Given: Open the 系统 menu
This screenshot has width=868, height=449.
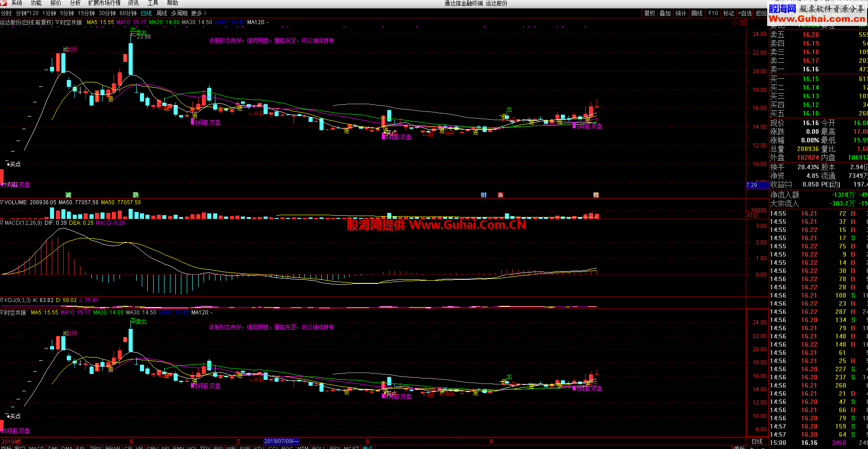Looking at the screenshot, I should (x=17, y=3).
